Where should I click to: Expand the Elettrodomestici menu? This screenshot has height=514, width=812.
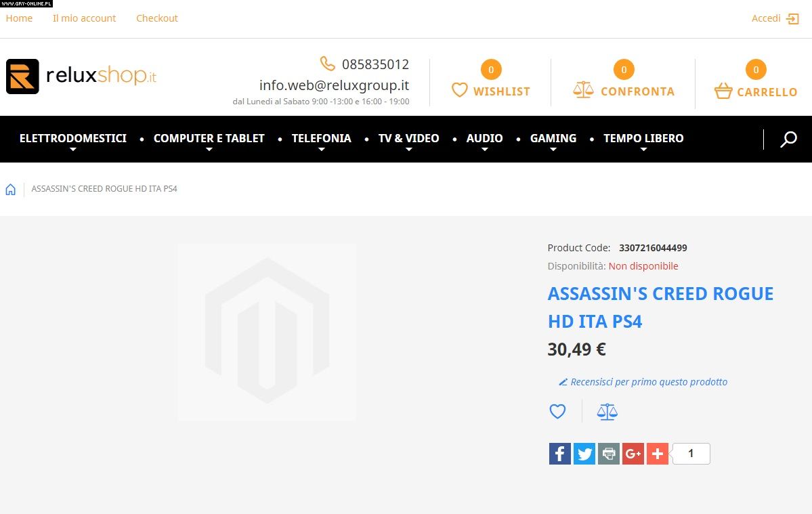coord(72,139)
